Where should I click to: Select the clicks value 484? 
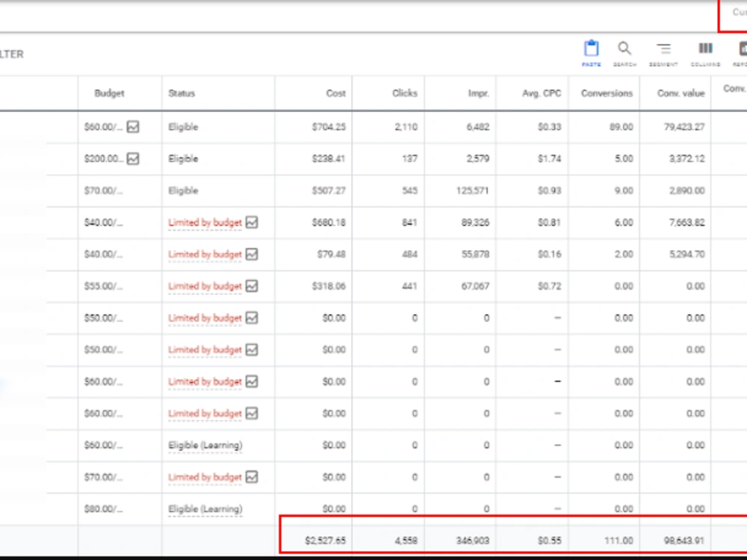pyautogui.click(x=409, y=255)
